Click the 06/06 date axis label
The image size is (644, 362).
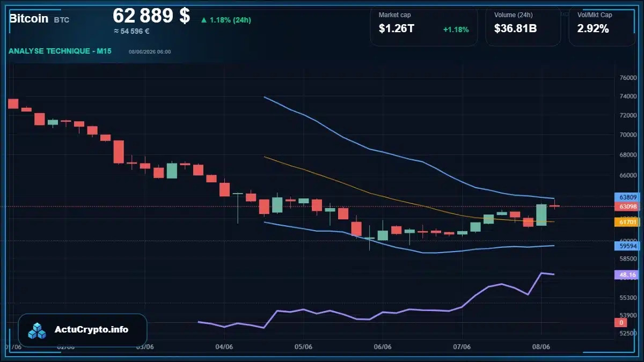click(x=382, y=347)
